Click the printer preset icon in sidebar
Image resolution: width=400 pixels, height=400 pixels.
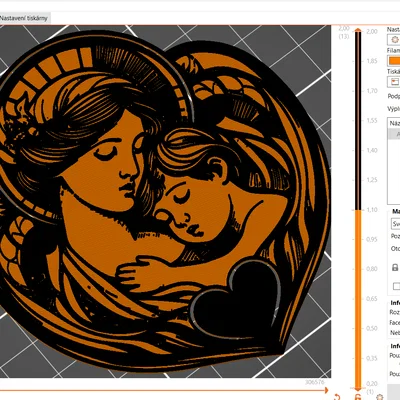point(394,82)
